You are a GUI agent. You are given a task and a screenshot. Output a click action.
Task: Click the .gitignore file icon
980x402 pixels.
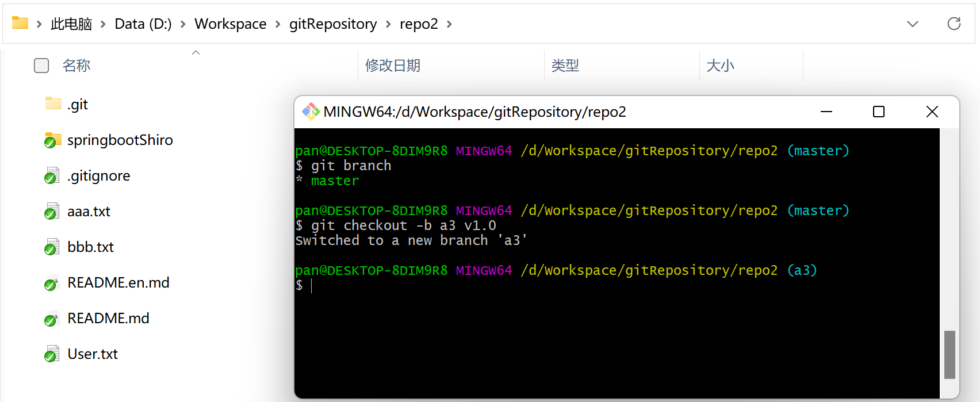(x=52, y=175)
